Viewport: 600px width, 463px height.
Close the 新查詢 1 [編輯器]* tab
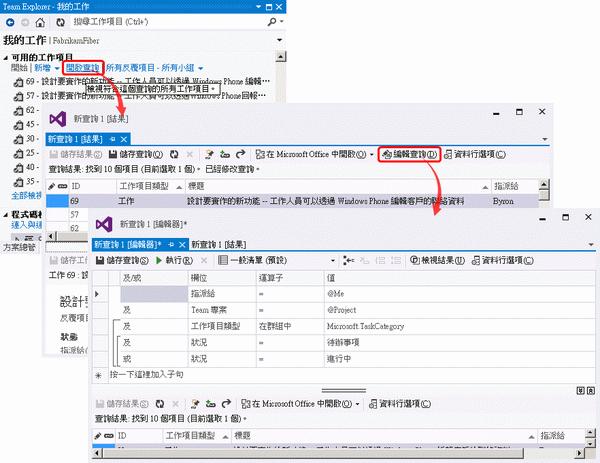click(x=183, y=245)
